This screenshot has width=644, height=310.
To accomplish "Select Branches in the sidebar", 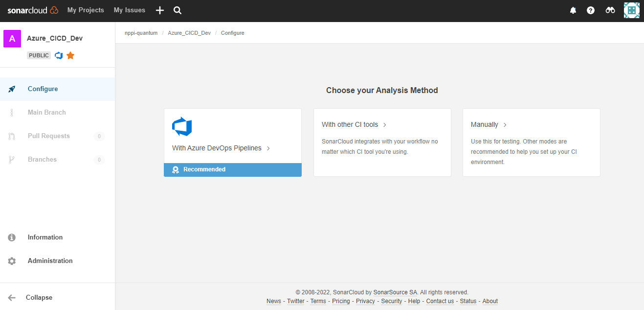I will pos(57,160).
